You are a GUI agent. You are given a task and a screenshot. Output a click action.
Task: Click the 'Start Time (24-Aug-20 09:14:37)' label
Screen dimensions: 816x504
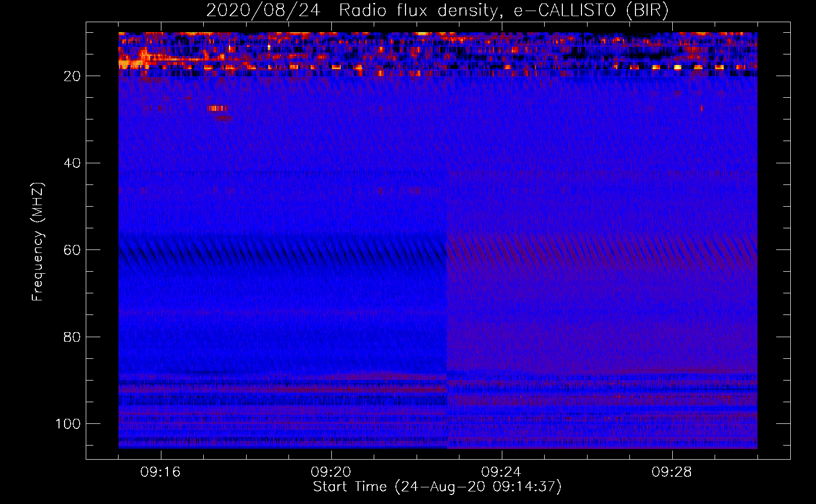437,487
